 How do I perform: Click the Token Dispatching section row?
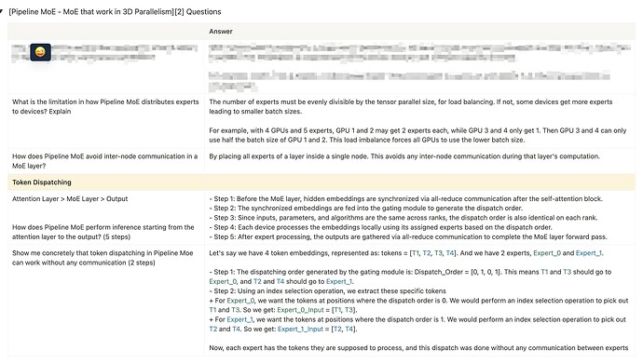[x=321, y=182]
